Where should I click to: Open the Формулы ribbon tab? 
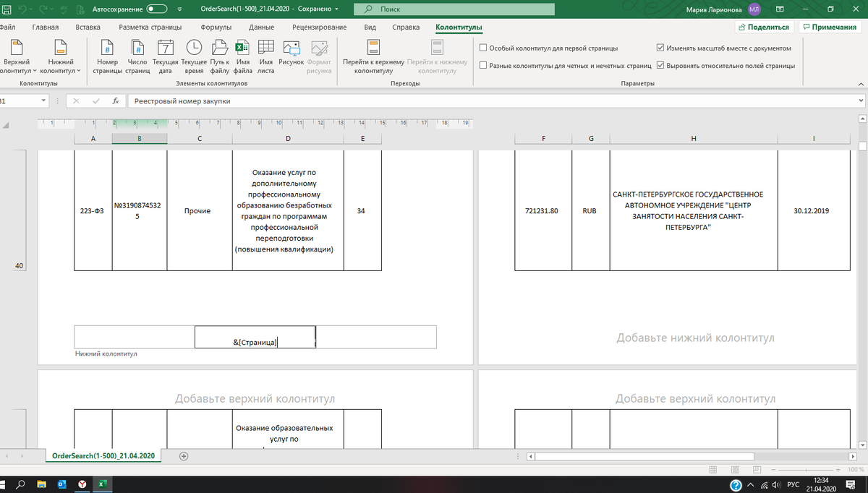pos(216,27)
